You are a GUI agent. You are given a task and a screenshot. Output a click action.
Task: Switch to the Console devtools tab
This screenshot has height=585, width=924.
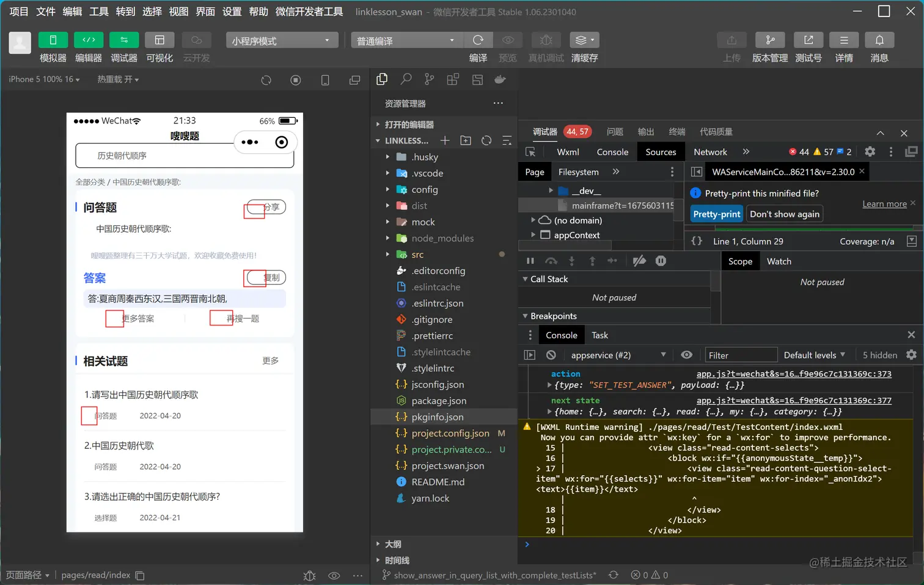(612, 152)
